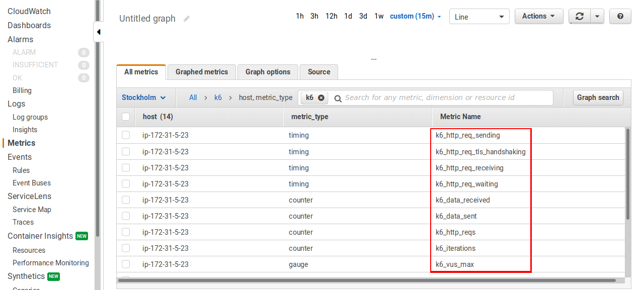
Task: Check the k6_vus_max gauge metric row
Action: 126,264
